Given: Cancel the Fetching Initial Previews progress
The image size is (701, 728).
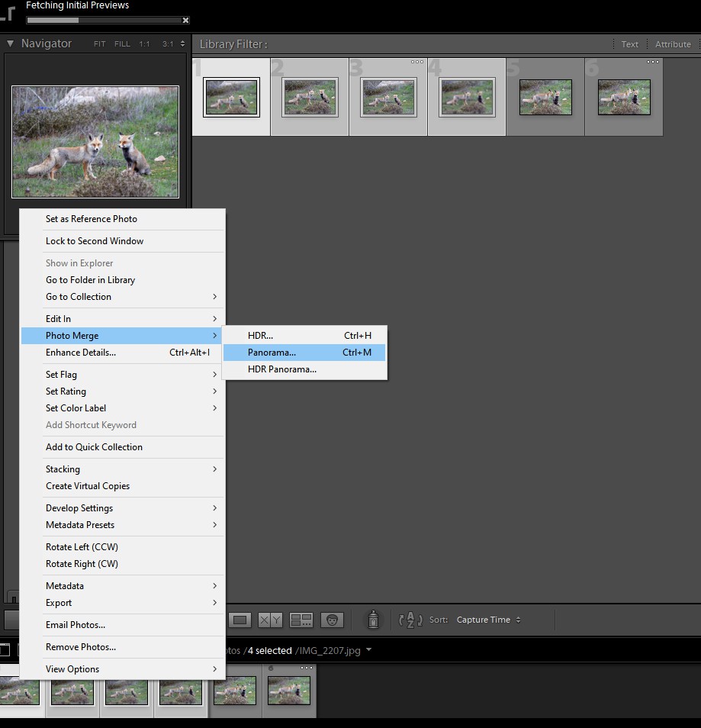Looking at the screenshot, I should coord(185,20).
